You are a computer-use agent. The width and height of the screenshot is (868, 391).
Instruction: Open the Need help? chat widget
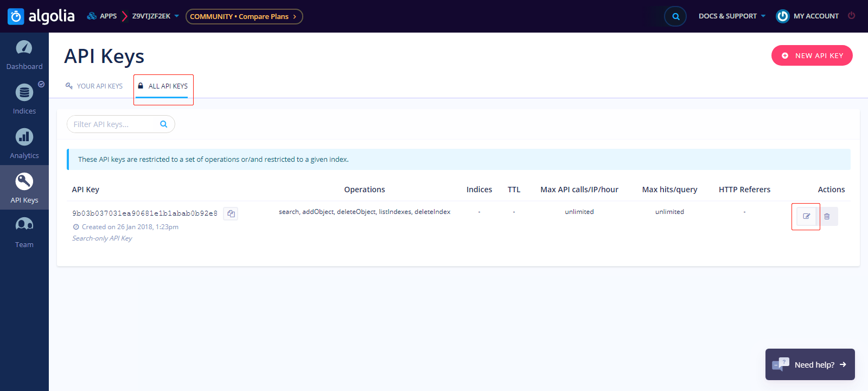pos(810,364)
